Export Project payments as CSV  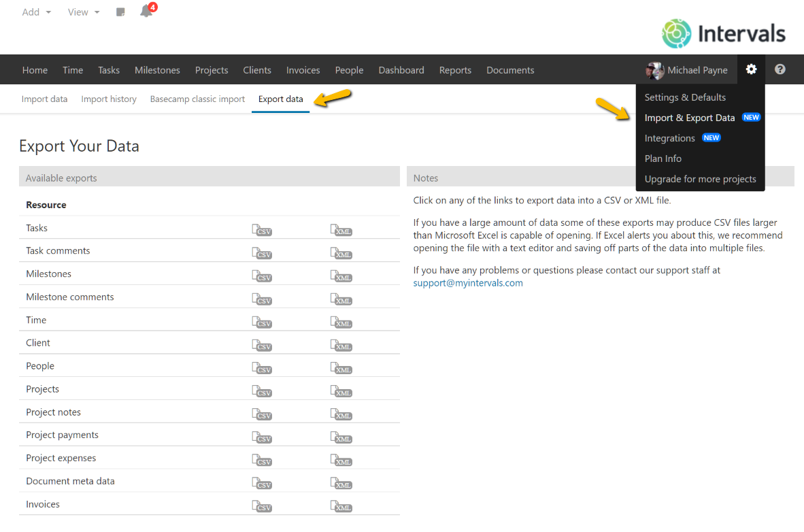pos(261,437)
